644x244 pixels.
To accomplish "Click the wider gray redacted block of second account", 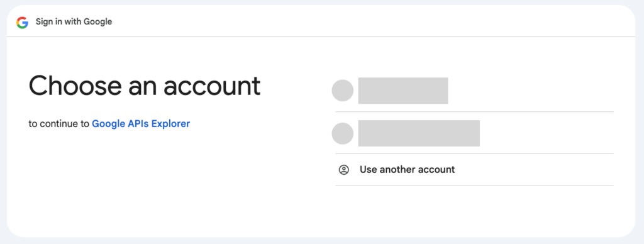I will (419, 133).
